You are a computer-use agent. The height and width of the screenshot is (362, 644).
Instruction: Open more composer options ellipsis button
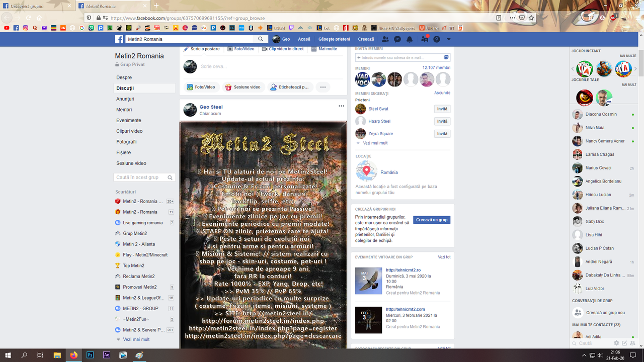click(x=323, y=87)
